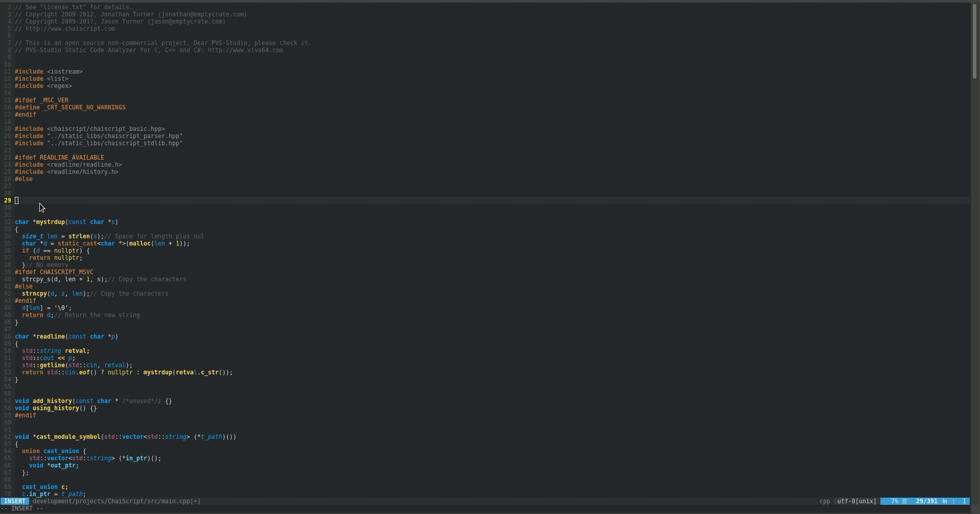
Task: Click the cpp filetype indicator
Action: tap(825, 501)
